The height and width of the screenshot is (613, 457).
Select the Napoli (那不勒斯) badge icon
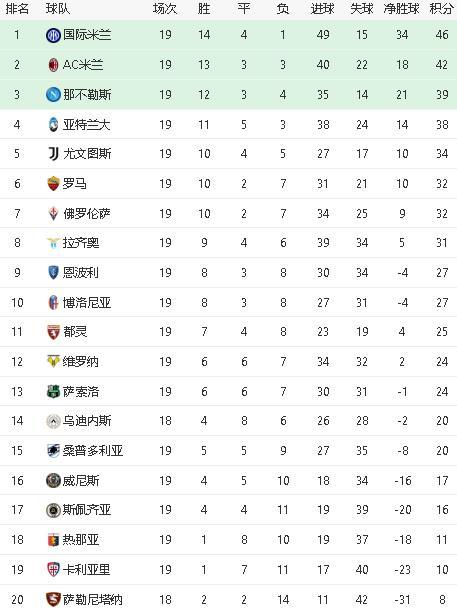(x=53, y=95)
